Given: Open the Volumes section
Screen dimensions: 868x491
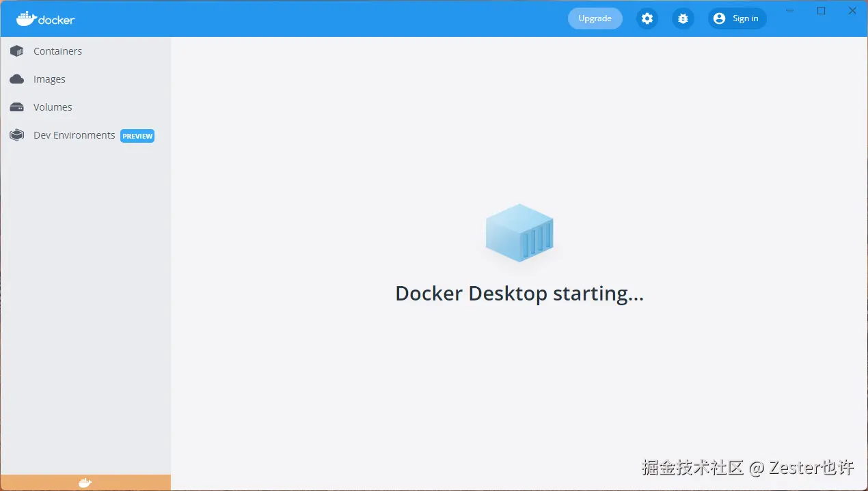Looking at the screenshot, I should [x=85, y=107].
